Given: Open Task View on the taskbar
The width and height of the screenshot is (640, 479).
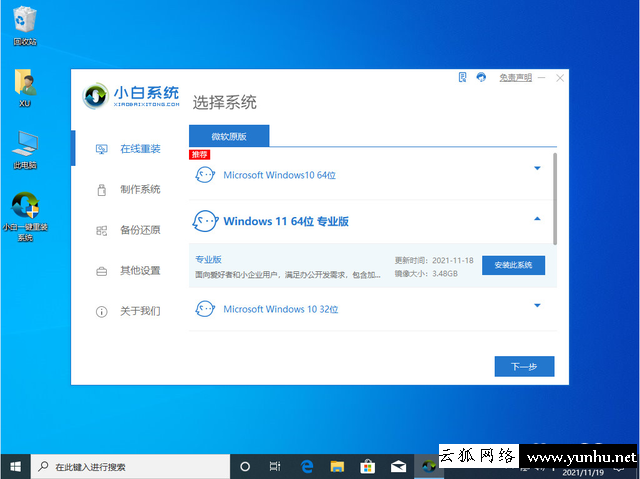Looking at the screenshot, I should tap(275, 466).
